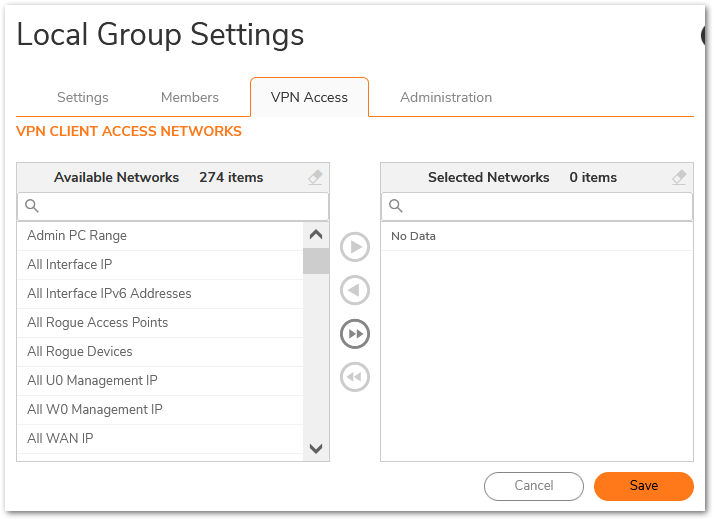Click the add all networks double arrow
This screenshot has height=520, width=714.
tap(355, 334)
